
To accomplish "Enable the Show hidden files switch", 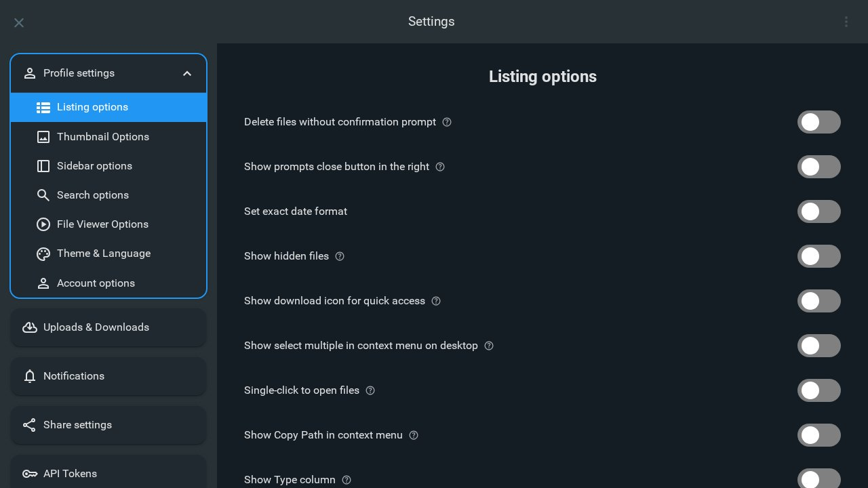I will click(819, 256).
